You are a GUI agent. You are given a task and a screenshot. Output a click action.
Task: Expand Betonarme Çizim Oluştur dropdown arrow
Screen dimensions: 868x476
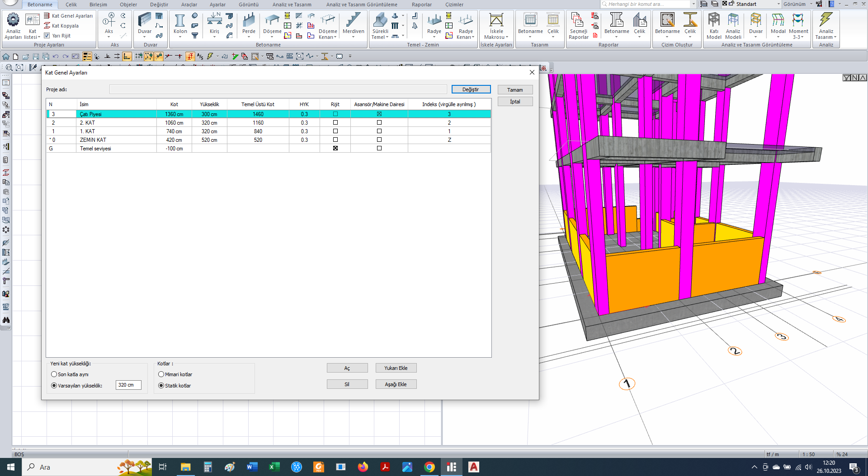click(667, 37)
